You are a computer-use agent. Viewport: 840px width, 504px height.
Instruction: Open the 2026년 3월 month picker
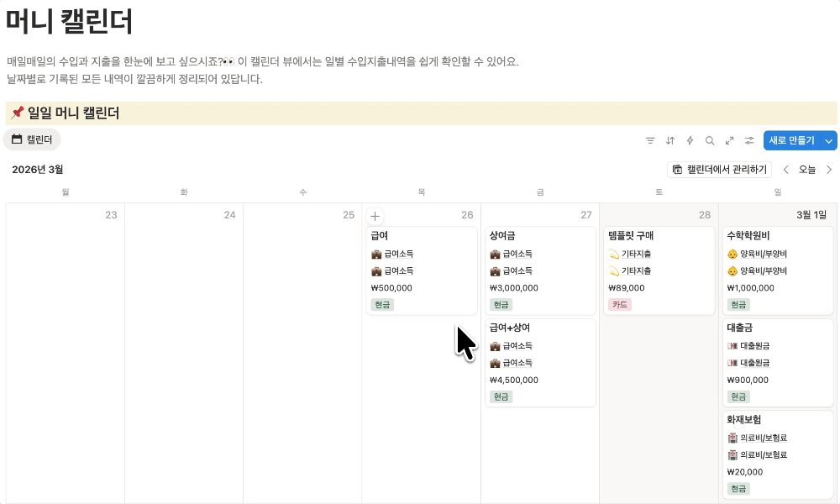(38, 170)
